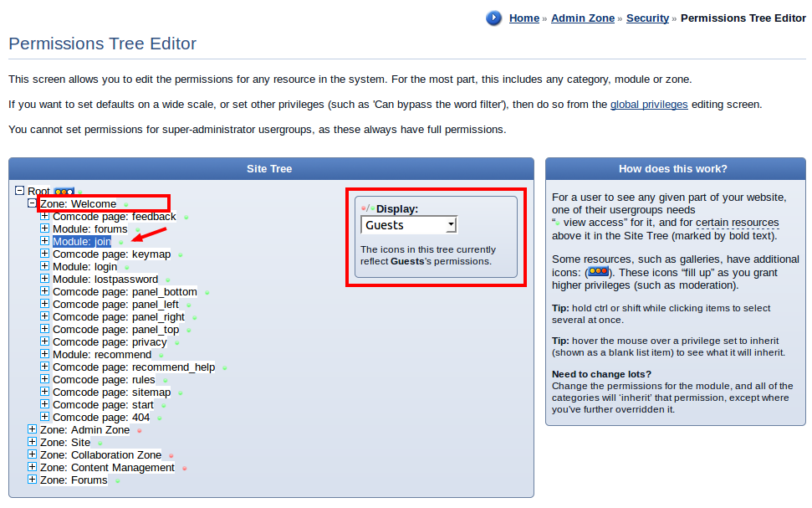812x508 pixels.
Task: Open the global privileges link
Action: (x=649, y=105)
